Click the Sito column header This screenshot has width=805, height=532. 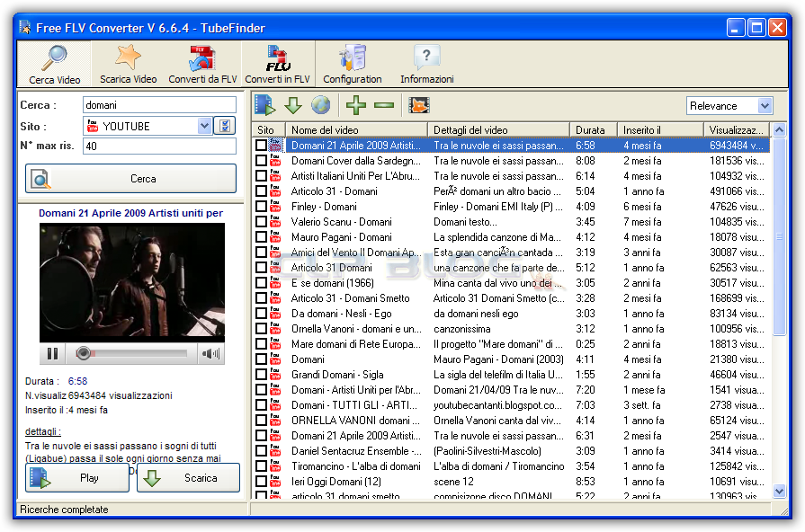[269, 129]
